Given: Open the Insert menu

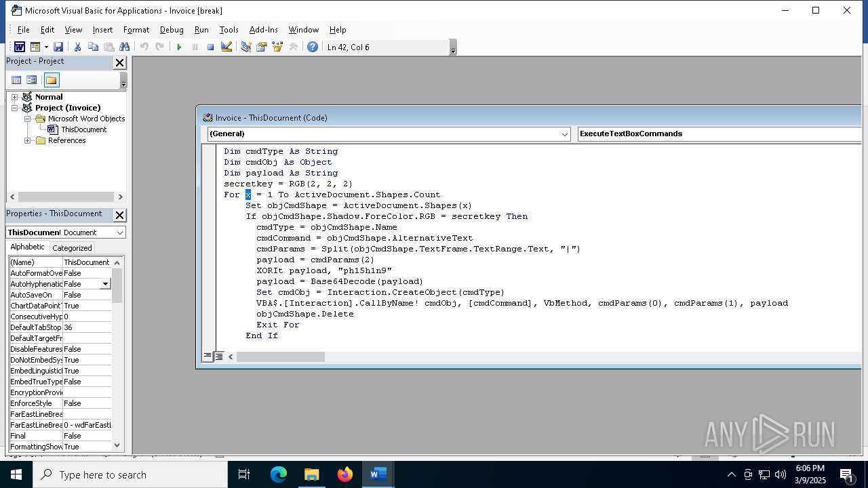Looking at the screenshot, I should point(102,30).
